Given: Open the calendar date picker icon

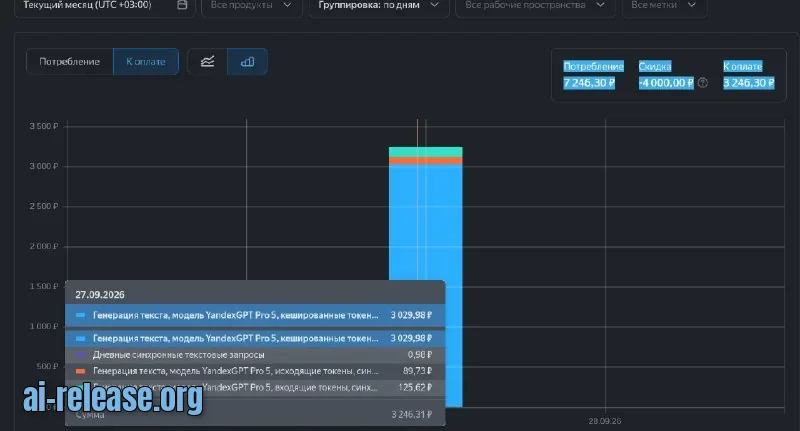Looking at the screenshot, I should [182, 5].
